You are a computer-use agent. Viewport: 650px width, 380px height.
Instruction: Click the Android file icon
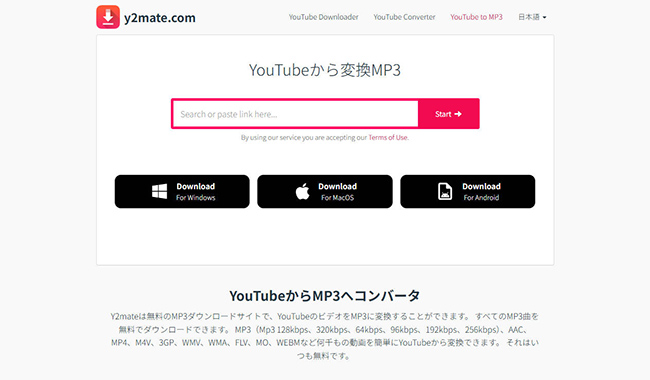[445, 191]
